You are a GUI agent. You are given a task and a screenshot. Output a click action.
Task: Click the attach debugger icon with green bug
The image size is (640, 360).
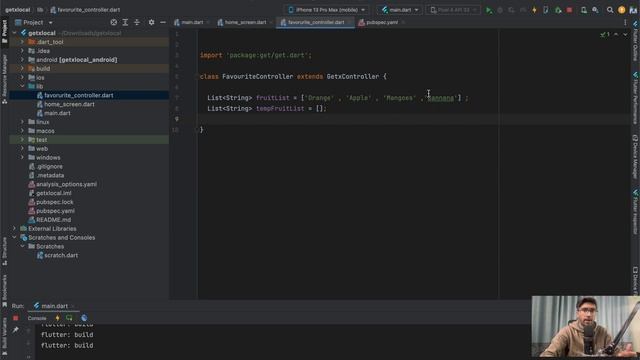558,10
